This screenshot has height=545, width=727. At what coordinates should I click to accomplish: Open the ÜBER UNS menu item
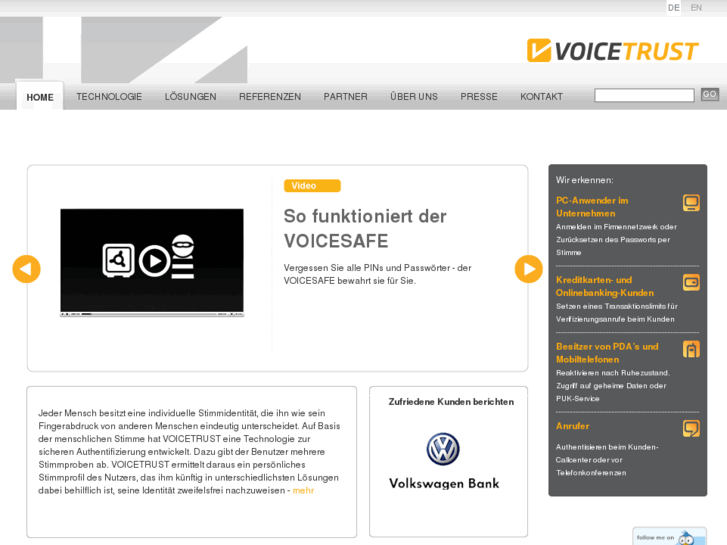pyautogui.click(x=414, y=96)
